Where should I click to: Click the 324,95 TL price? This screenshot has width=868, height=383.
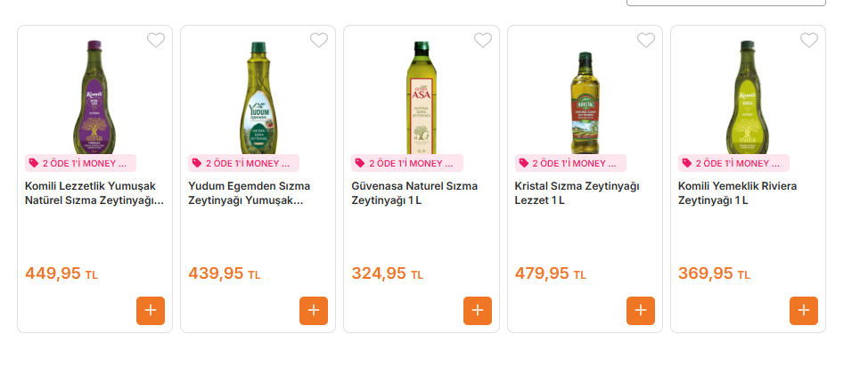coord(388,273)
